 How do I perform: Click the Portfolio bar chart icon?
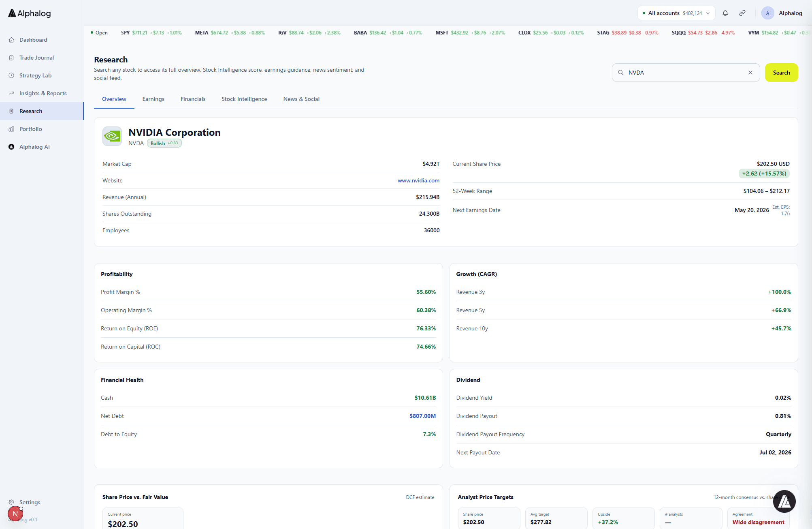click(11, 129)
